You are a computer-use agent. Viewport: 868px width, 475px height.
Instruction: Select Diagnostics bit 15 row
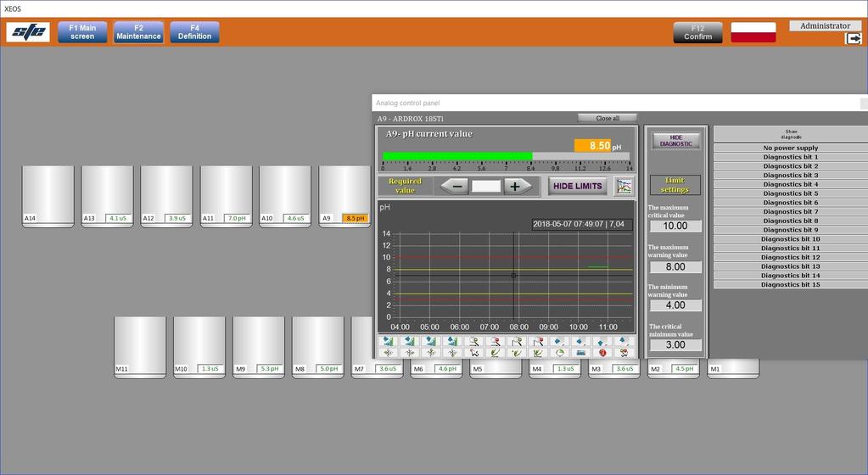tap(791, 284)
